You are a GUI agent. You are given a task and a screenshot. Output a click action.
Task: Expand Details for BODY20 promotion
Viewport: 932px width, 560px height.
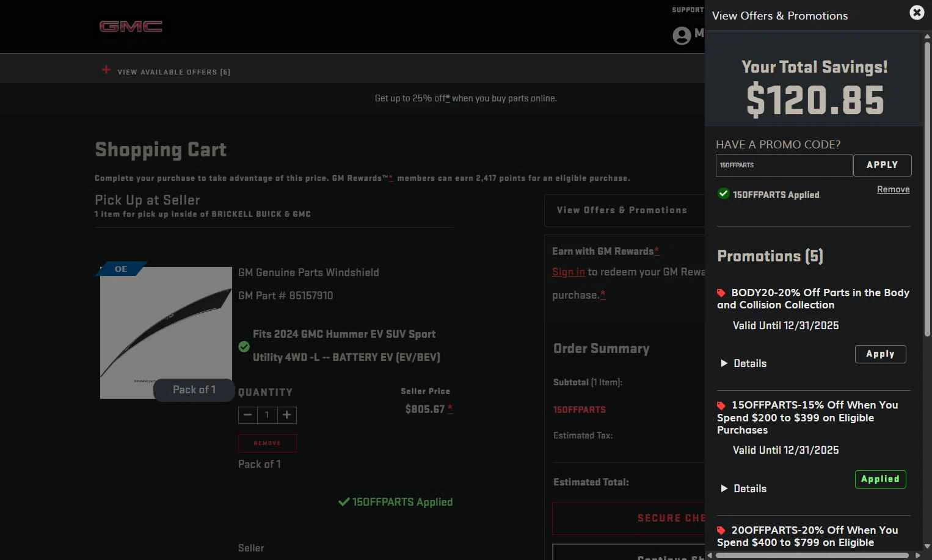[744, 363]
